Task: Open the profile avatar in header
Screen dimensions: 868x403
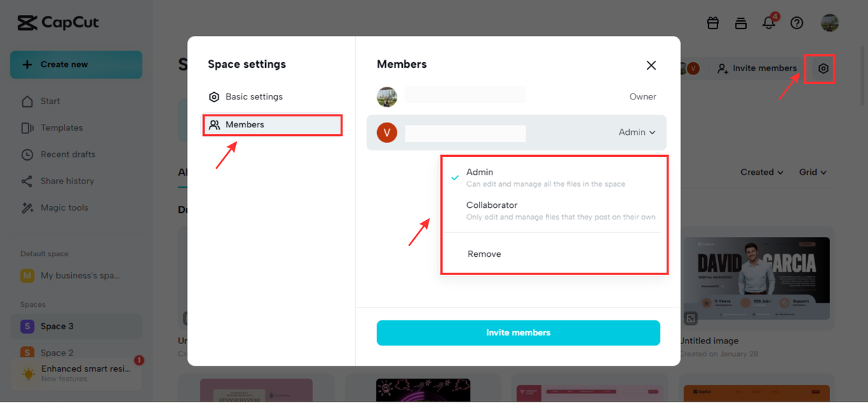Action: point(829,23)
